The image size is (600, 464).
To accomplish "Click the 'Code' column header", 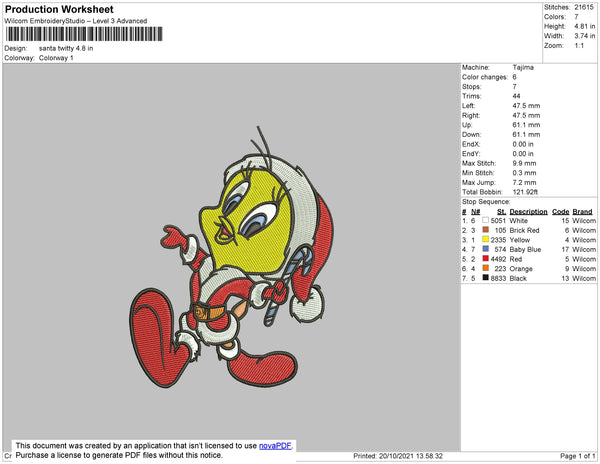I will coord(561,212).
